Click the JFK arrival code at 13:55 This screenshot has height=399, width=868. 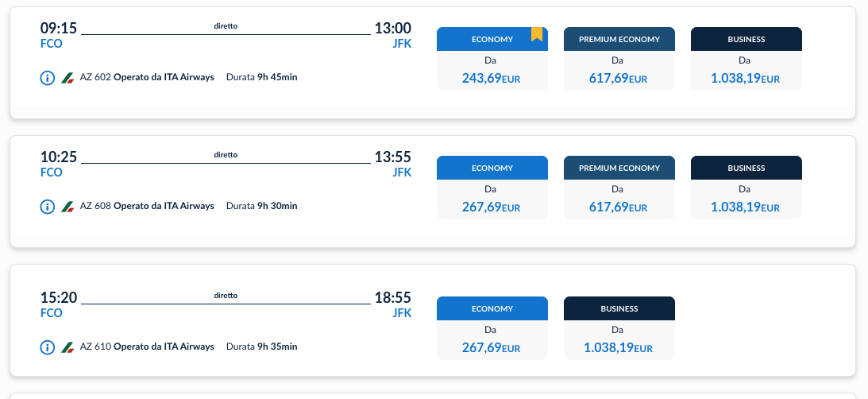[402, 172]
